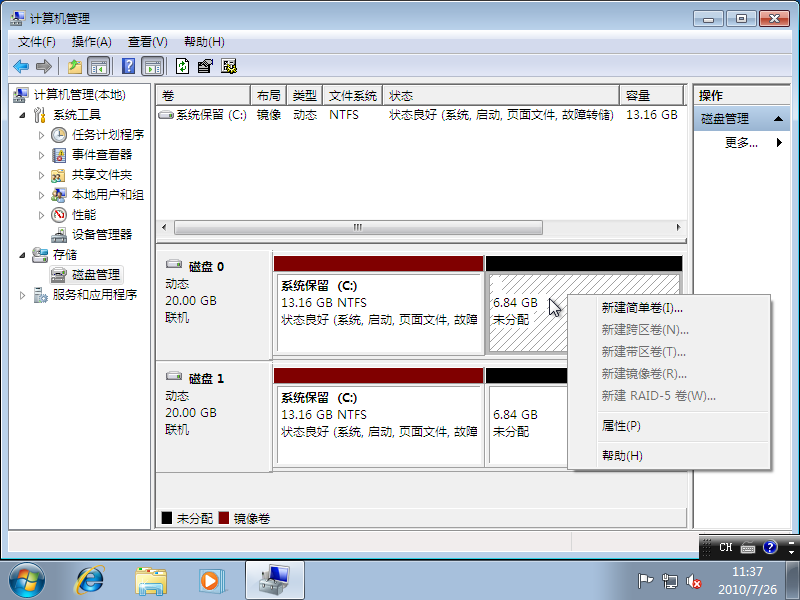The height and width of the screenshot is (600, 800).
Task: Toggle the show/hide action pane icon
Action: pos(153,66)
